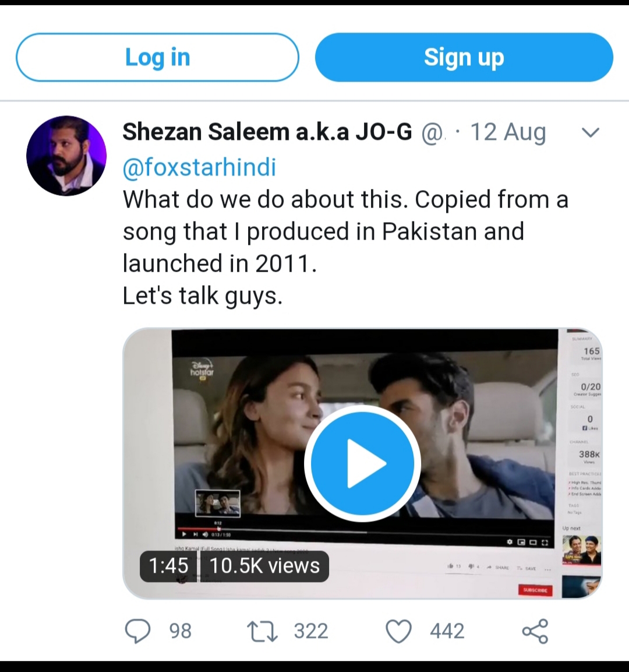Screen dimensions: 629x672
Task: Reply to Shezan Saleem's tweet
Action: pos(138,631)
